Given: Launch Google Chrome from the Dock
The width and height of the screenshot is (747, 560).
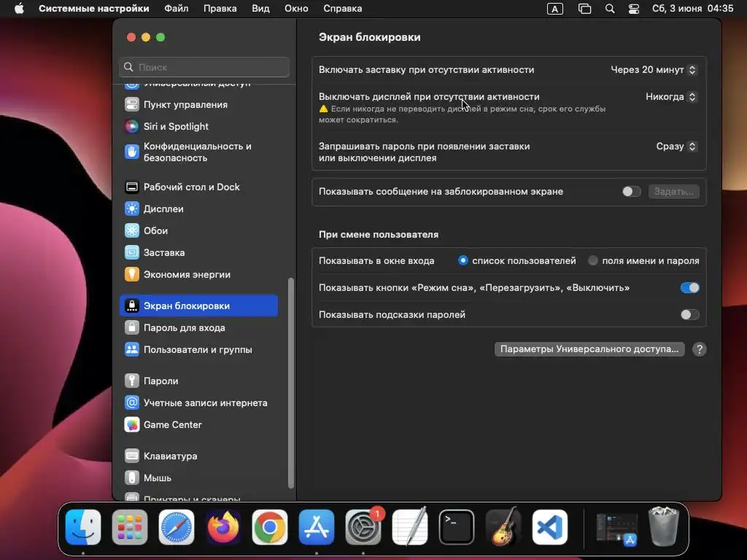Looking at the screenshot, I should coord(270,527).
